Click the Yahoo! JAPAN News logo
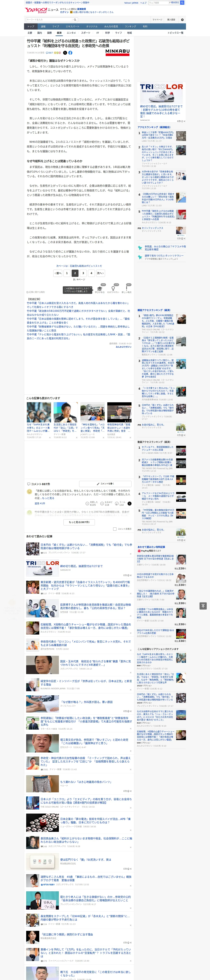This screenshot has height=980, width=210. click(x=42, y=10)
